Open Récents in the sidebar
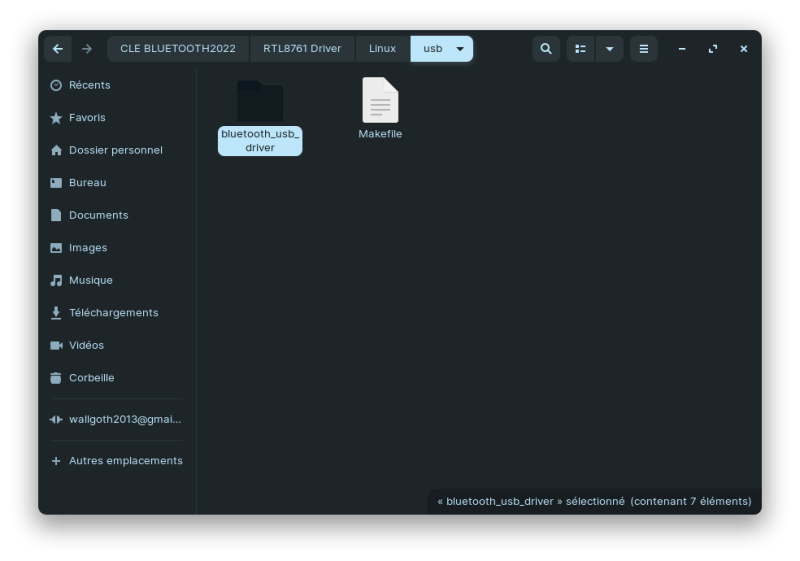 click(x=89, y=85)
